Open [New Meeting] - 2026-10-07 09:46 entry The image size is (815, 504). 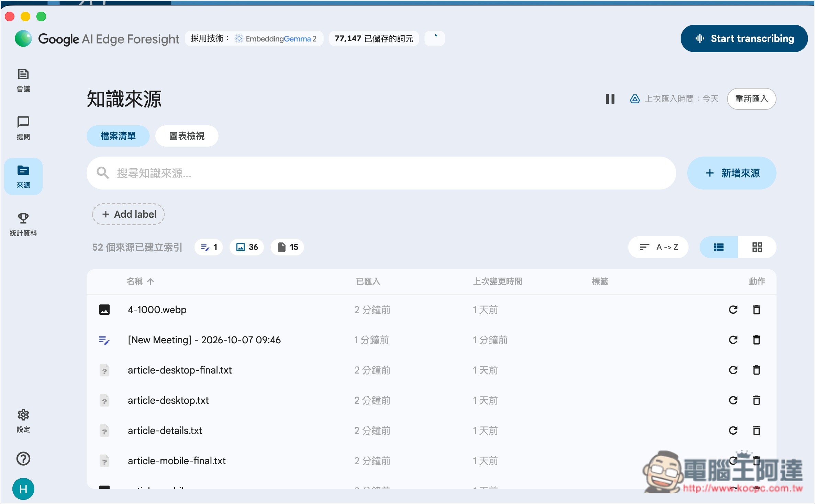pos(432,340)
